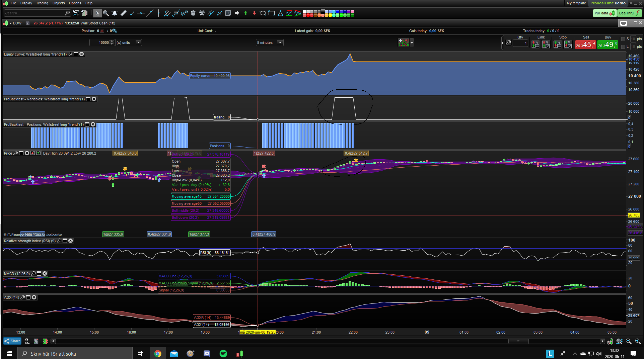This screenshot has width=644, height=359.
Task: Select the text annotation tool
Action: pyautogui.click(x=228, y=13)
